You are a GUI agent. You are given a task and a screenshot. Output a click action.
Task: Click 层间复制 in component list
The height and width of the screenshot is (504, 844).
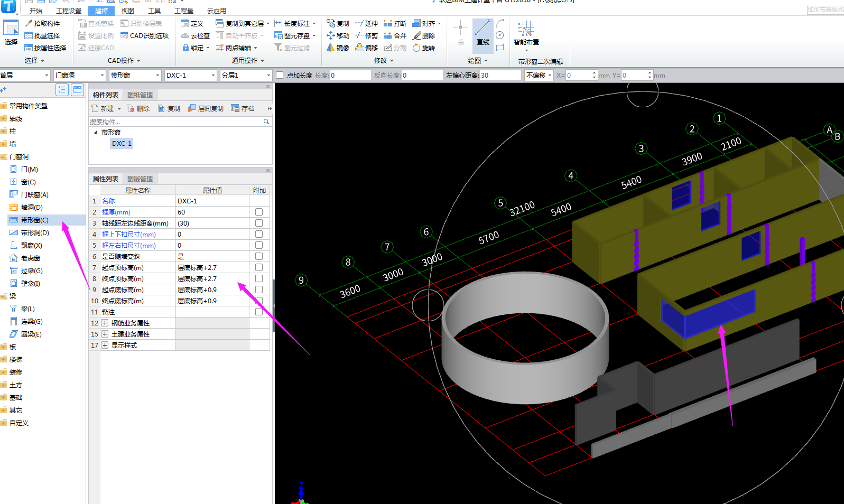point(206,108)
